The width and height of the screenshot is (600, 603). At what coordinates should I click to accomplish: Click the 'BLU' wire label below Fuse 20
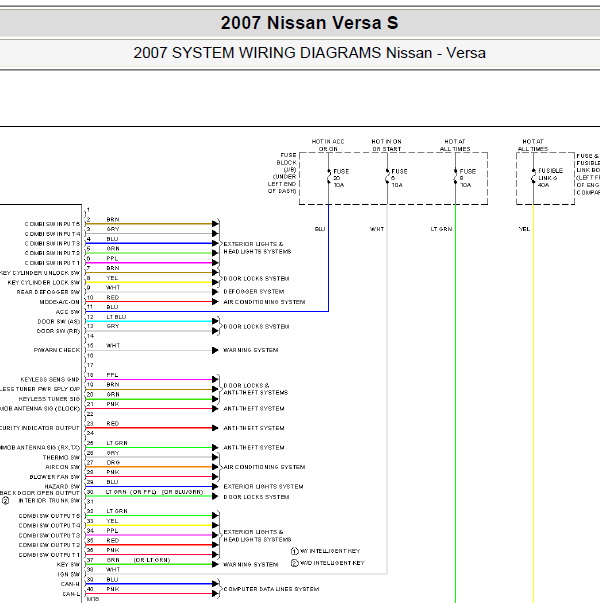click(x=320, y=229)
